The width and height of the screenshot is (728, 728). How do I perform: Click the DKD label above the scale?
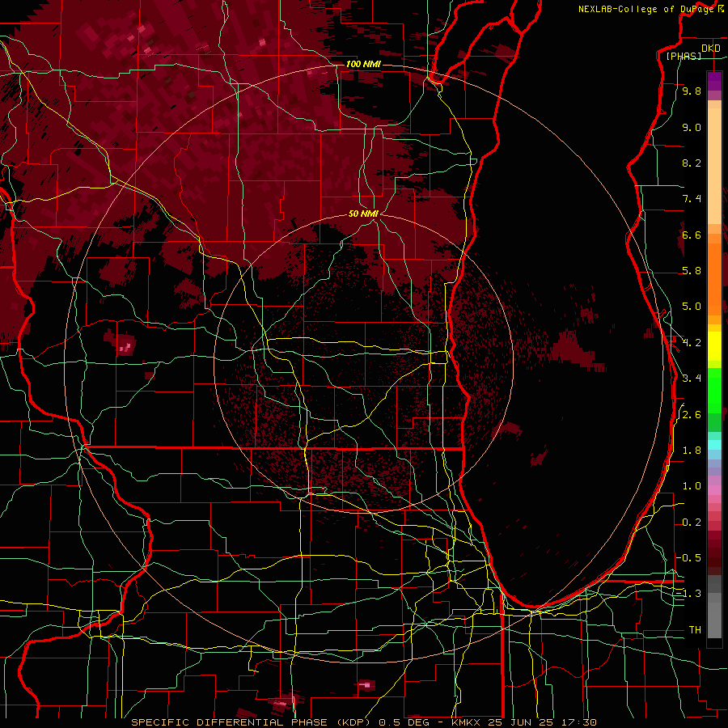(711, 49)
